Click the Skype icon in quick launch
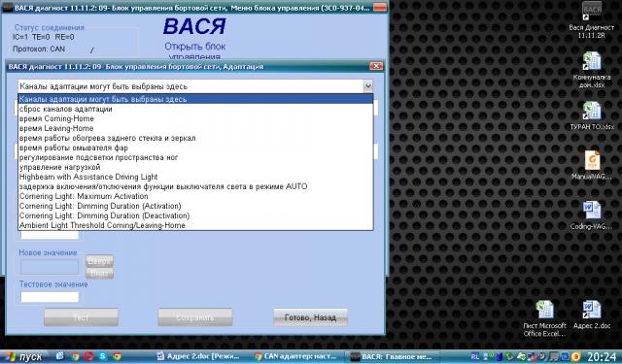Viewport: 622px width, 364px height. (x=102, y=356)
